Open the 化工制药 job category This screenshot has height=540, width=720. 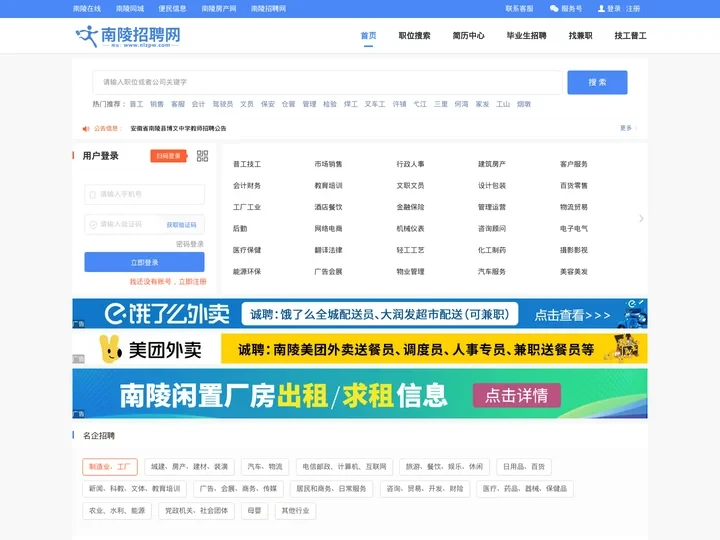pyautogui.click(x=492, y=250)
